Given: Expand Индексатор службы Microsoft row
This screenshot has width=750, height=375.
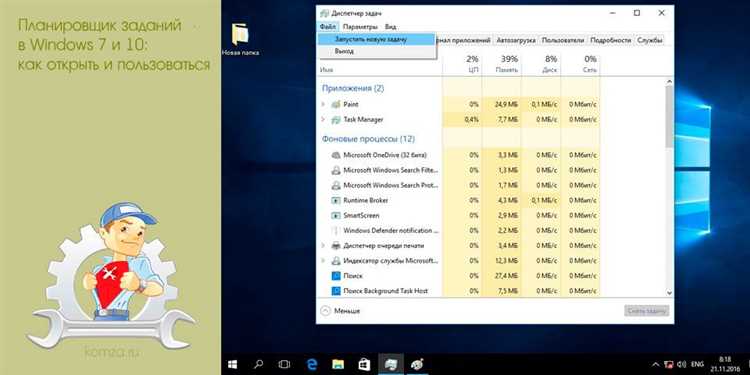Looking at the screenshot, I should (x=323, y=261).
